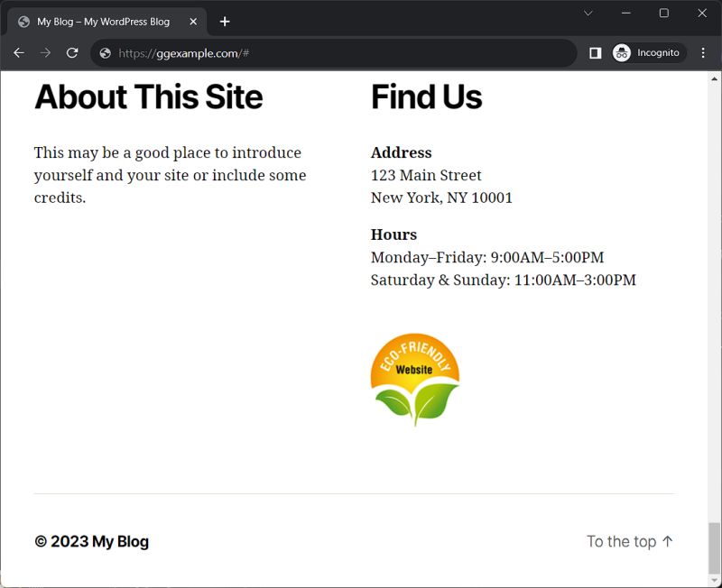Click the scrollbar up arrow
This screenshot has height=588, width=722.
coord(714,78)
